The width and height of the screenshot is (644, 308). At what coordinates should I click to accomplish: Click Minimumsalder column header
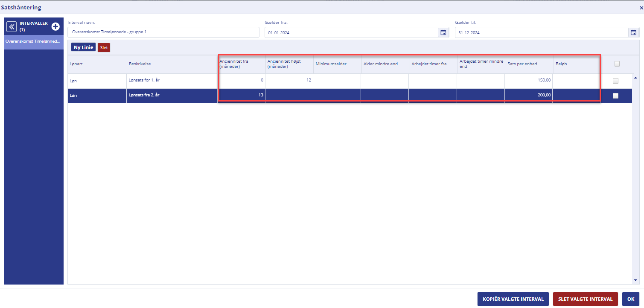[x=337, y=64]
